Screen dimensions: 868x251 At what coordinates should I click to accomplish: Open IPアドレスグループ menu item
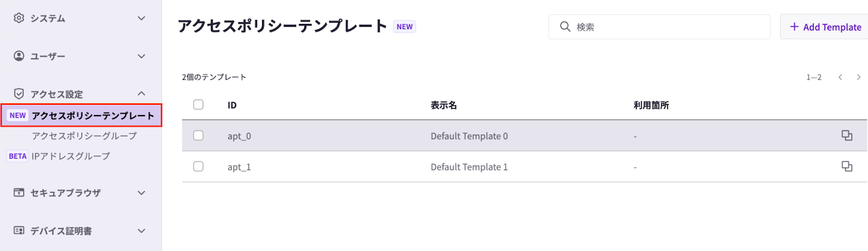tap(71, 156)
